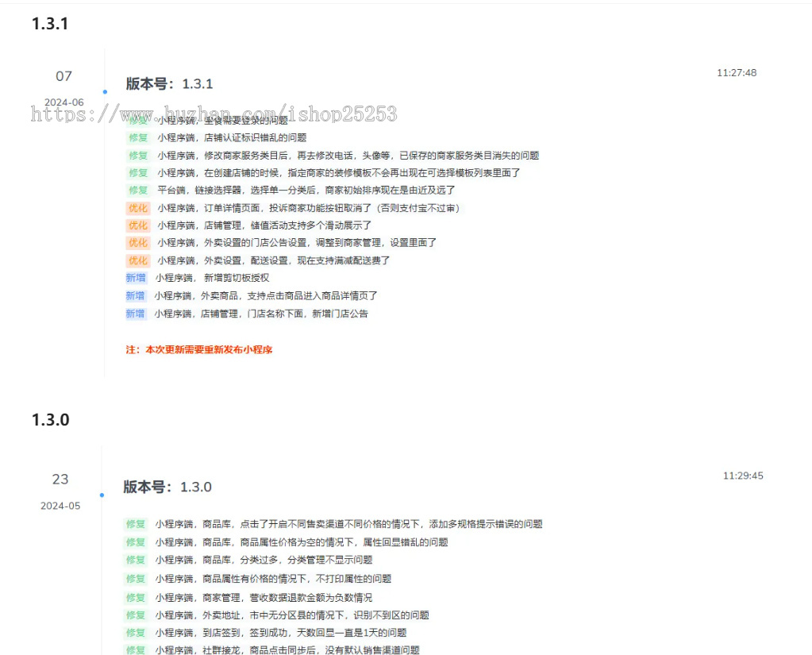812x655 pixels.
Task: Click the 1.3.0 section heading
Action: (x=50, y=420)
